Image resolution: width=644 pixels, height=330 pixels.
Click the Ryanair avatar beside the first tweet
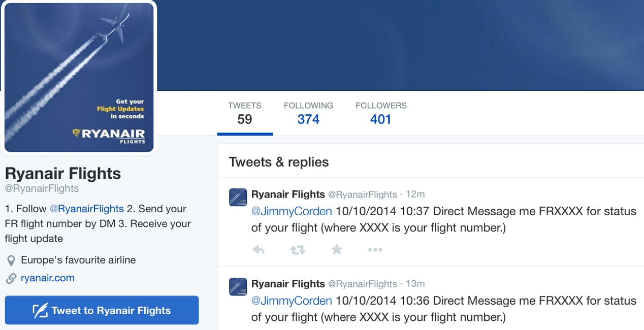237,197
